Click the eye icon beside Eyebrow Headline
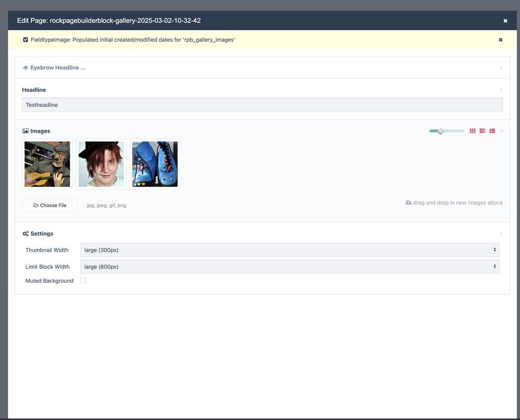Viewport: 520px width, 420px height. [25, 68]
